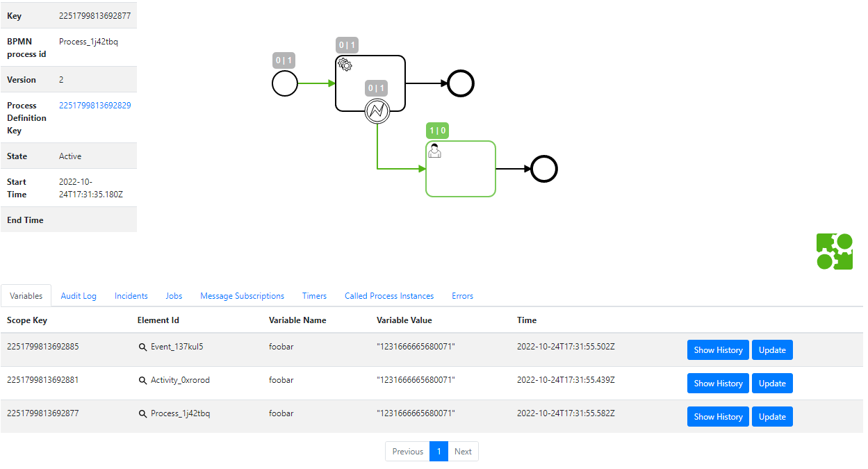Update the foobar variable on Activity_0xrorod
868x469 pixels.
coord(771,383)
